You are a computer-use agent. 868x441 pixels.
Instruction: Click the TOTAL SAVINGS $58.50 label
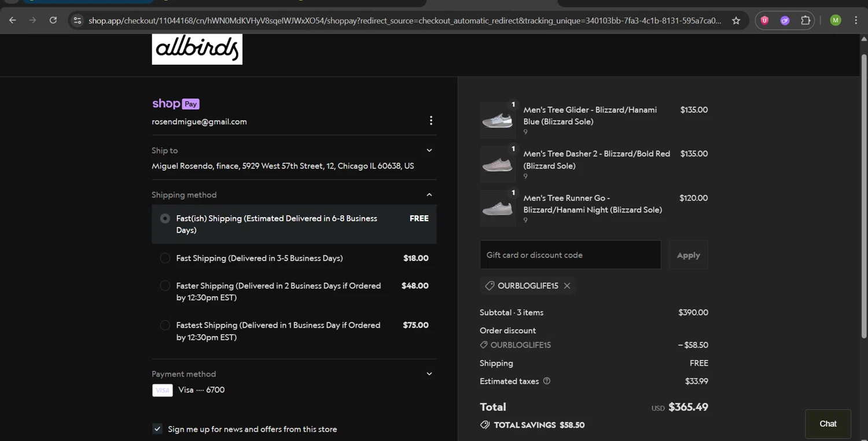click(539, 425)
